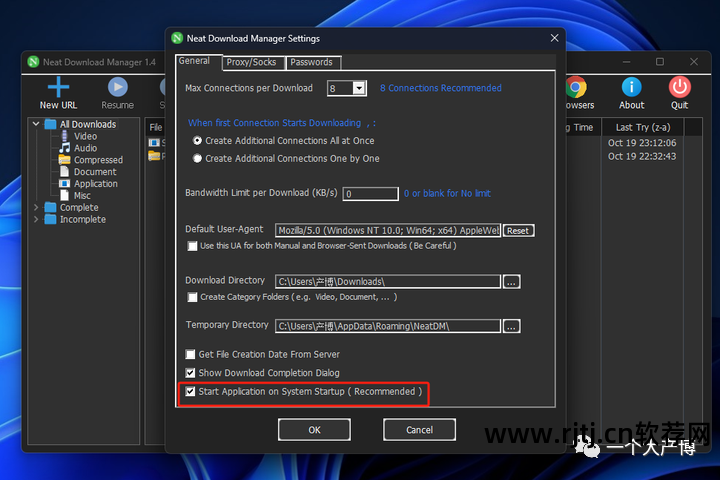Click the Resume play icon in toolbar
Viewport: 720px width, 480px height.
[x=118, y=87]
